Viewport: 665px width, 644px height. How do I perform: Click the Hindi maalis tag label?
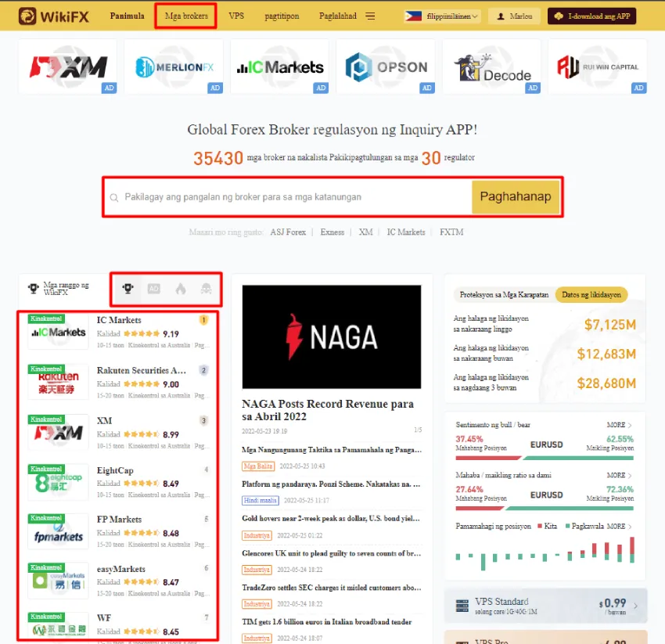[260, 500]
